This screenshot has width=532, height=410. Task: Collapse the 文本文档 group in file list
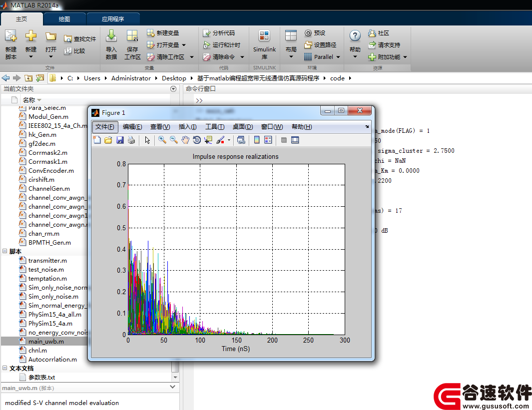pos(5,368)
